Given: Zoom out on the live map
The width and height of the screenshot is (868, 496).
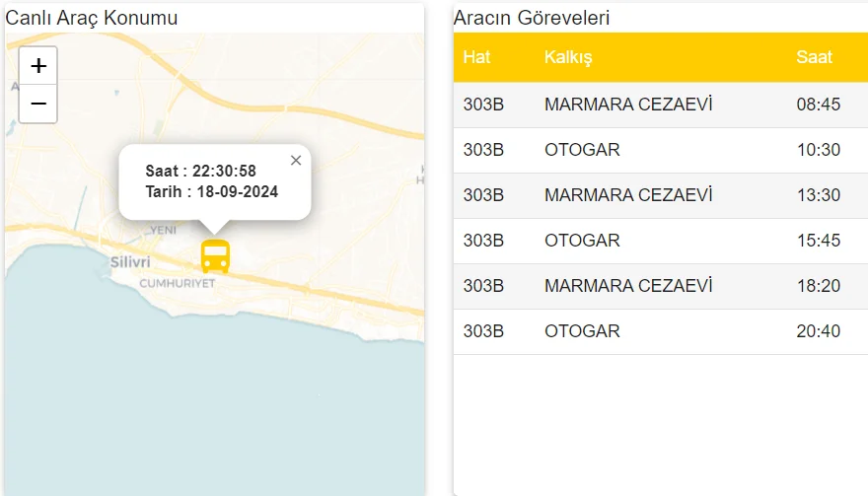Looking at the screenshot, I should pyautogui.click(x=38, y=104).
